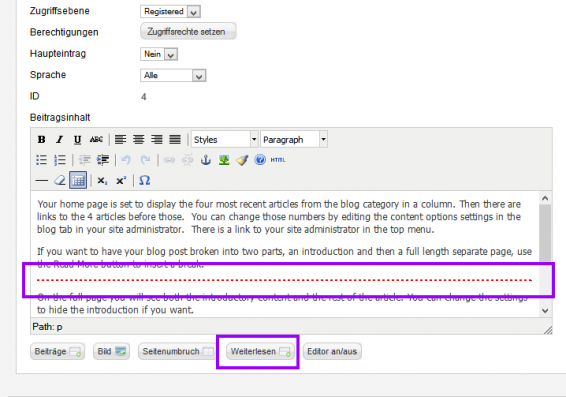Open the Zugriffsebene Registered dropdown
The image size is (566, 397).
pyautogui.click(x=170, y=12)
